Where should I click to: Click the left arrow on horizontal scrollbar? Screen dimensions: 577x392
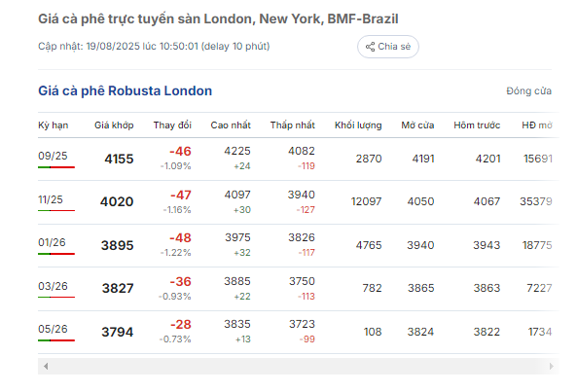(46, 367)
